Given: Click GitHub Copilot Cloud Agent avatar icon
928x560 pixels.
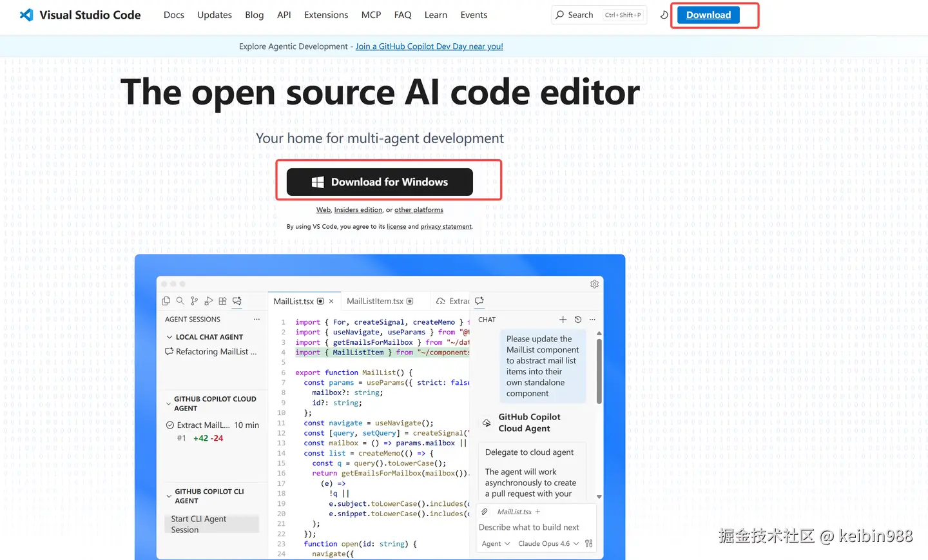Looking at the screenshot, I should 487,423.
